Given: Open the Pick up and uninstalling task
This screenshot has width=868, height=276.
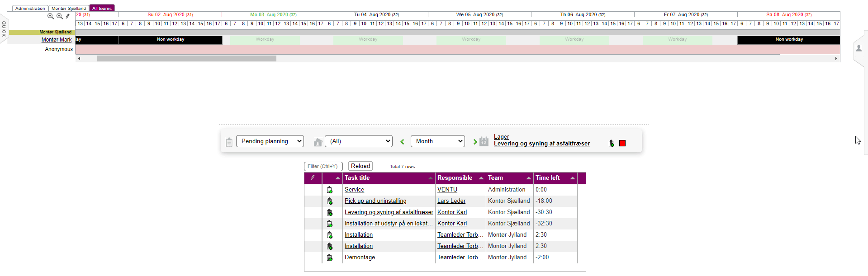Looking at the screenshot, I should tap(375, 201).
